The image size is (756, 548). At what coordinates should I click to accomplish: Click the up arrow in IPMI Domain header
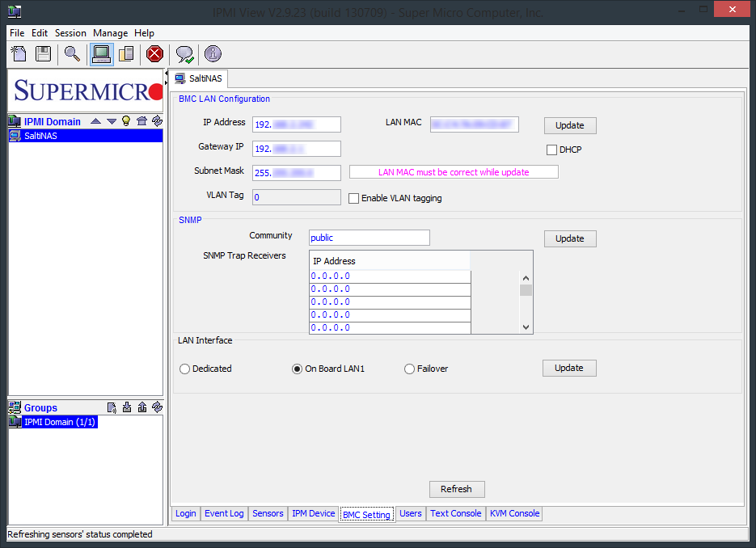(x=96, y=121)
